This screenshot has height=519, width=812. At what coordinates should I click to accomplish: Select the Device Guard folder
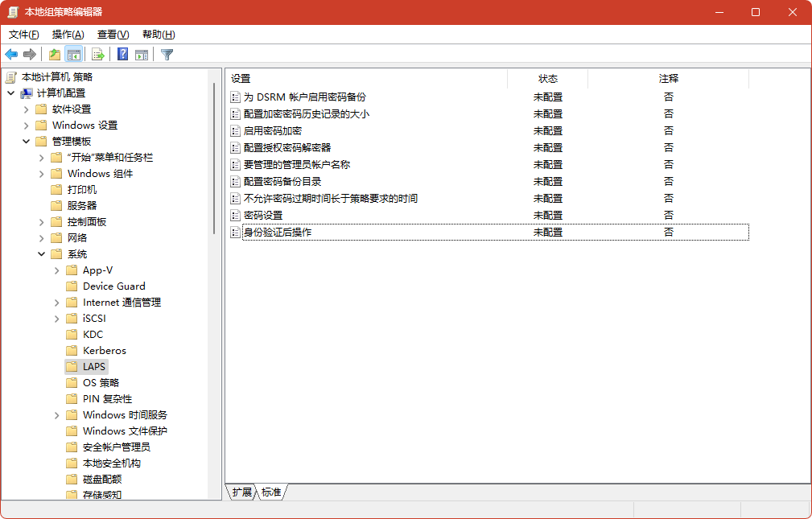coord(113,286)
